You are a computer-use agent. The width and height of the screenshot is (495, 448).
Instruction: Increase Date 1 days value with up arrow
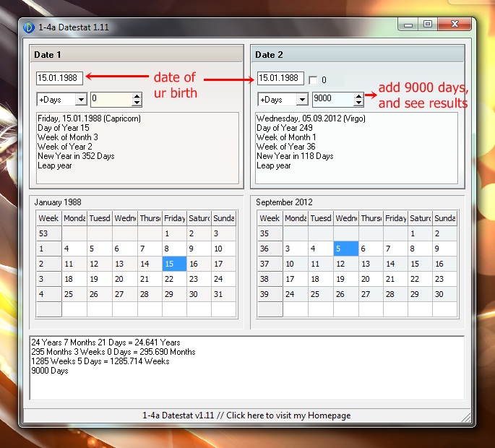pyautogui.click(x=137, y=96)
